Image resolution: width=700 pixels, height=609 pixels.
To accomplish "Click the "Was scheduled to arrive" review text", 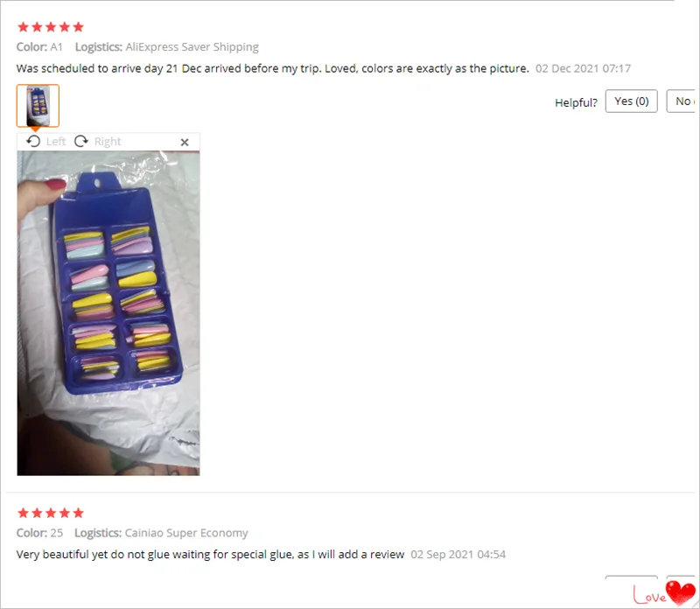I will (272, 68).
